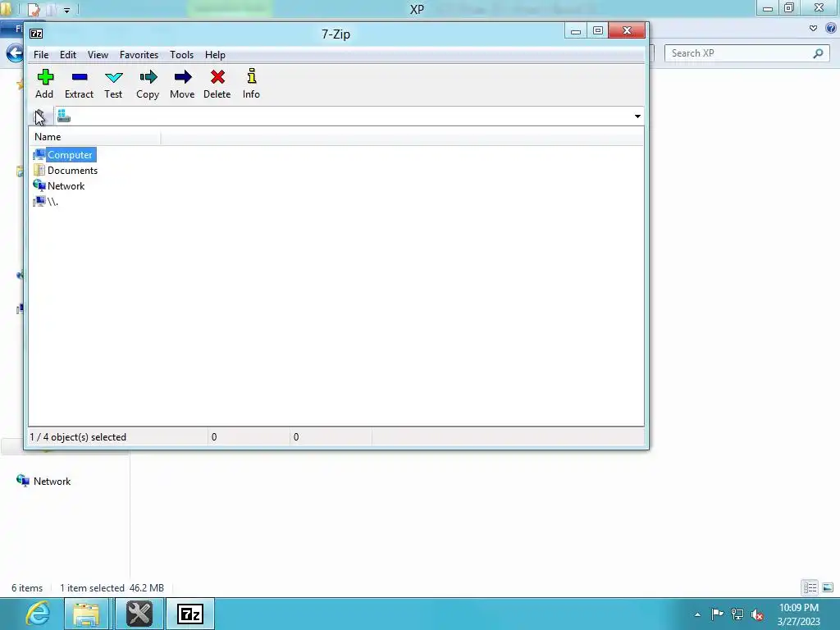Click the muted volume tray icon
840x630 pixels.
757,614
